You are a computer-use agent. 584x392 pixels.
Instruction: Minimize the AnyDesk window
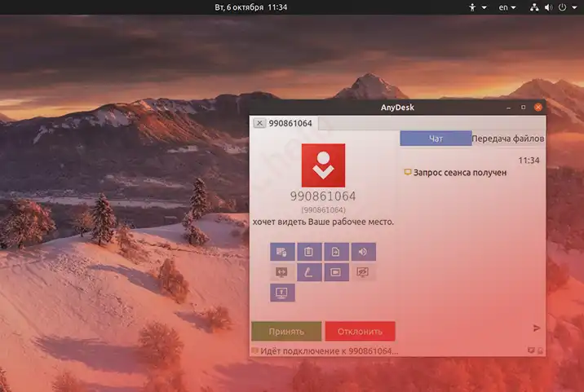click(508, 108)
